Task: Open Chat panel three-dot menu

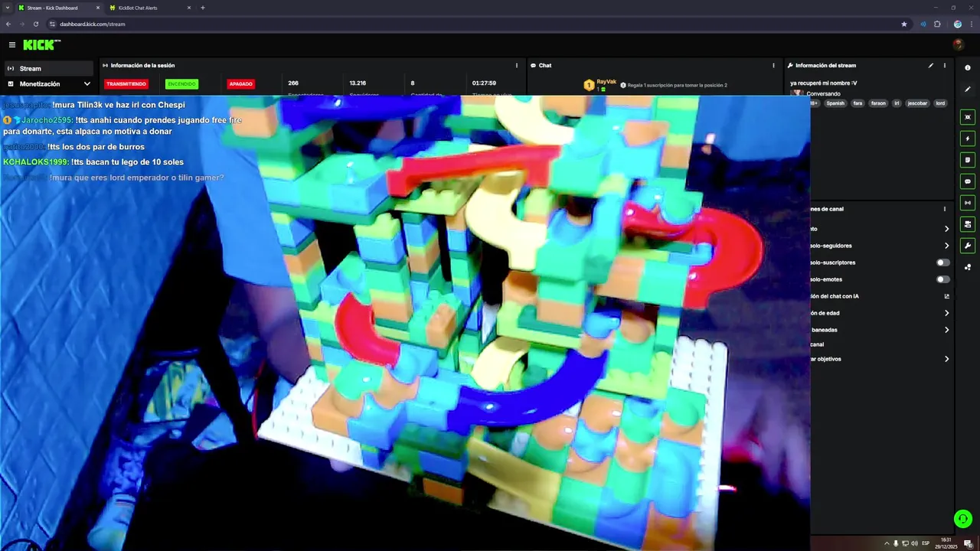Action: pyautogui.click(x=773, y=66)
